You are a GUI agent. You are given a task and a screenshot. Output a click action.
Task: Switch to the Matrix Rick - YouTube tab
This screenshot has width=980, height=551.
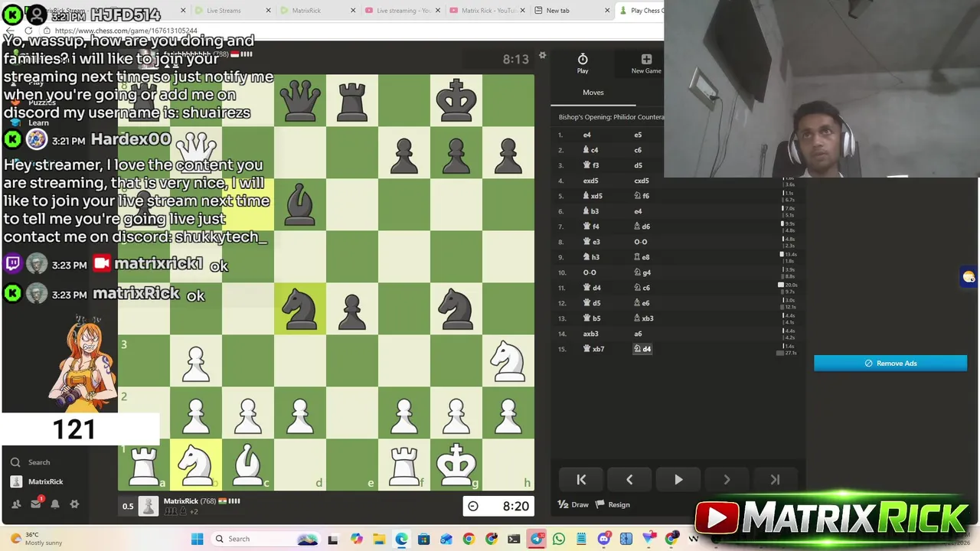pos(488,11)
